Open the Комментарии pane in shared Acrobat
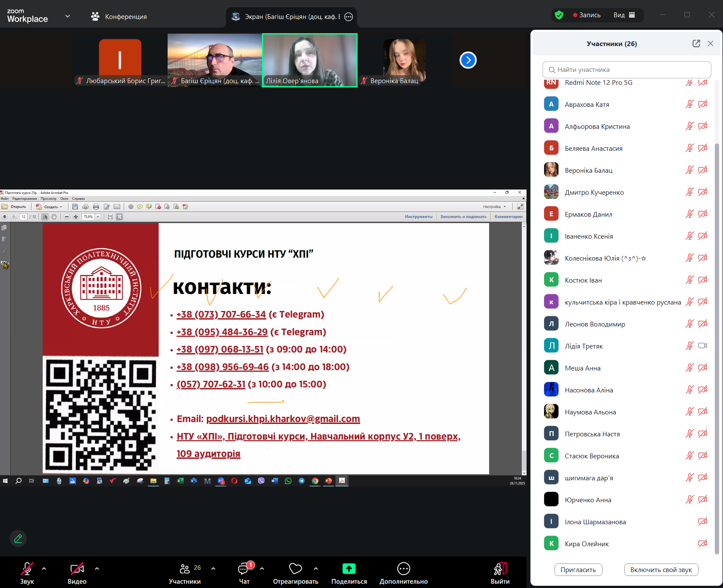The height and width of the screenshot is (588, 723). [508, 217]
